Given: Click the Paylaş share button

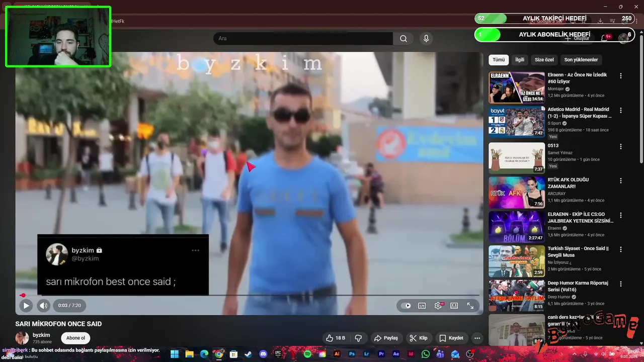Looking at the screenshot, I should click(x=386, y=338).
